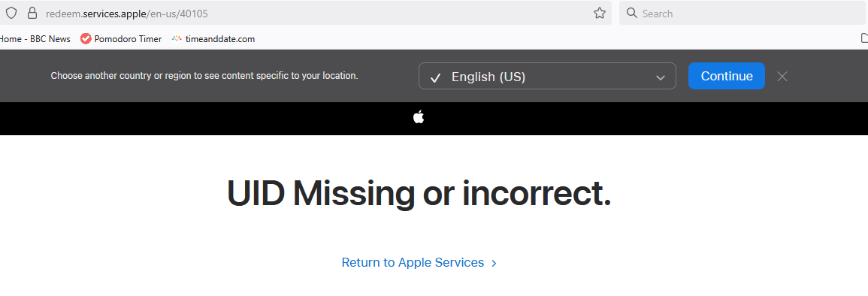Viewport: 868px width, 296px height.
Task: Dismiss the country region banner
Action: point(782,77)
